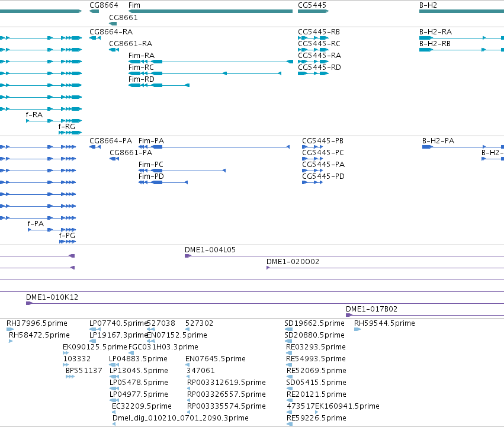Screen dimensions: 504x427
Task: Select the Fim-PA protein label
Action: [x=152, y=141]
